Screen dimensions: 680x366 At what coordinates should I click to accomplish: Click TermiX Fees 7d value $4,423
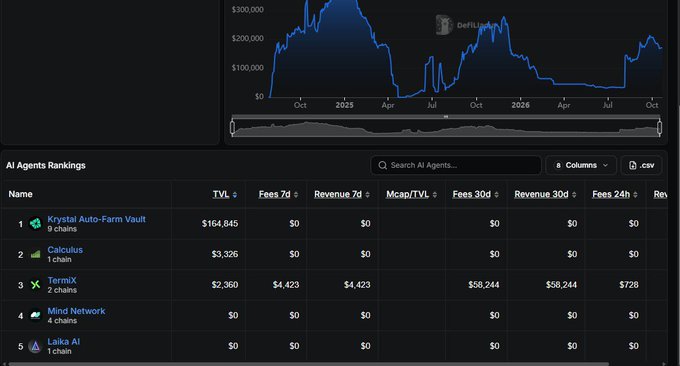pyautogui.click(x=286, y=285)
